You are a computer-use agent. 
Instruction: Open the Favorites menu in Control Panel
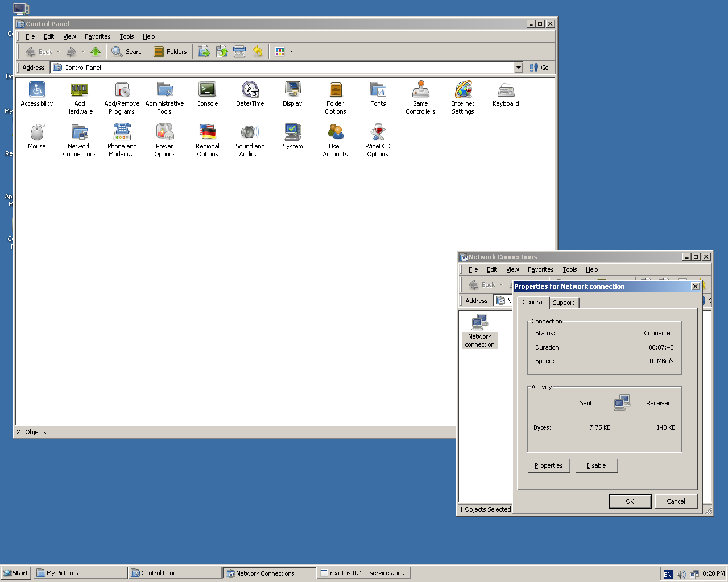coord(98,36)
